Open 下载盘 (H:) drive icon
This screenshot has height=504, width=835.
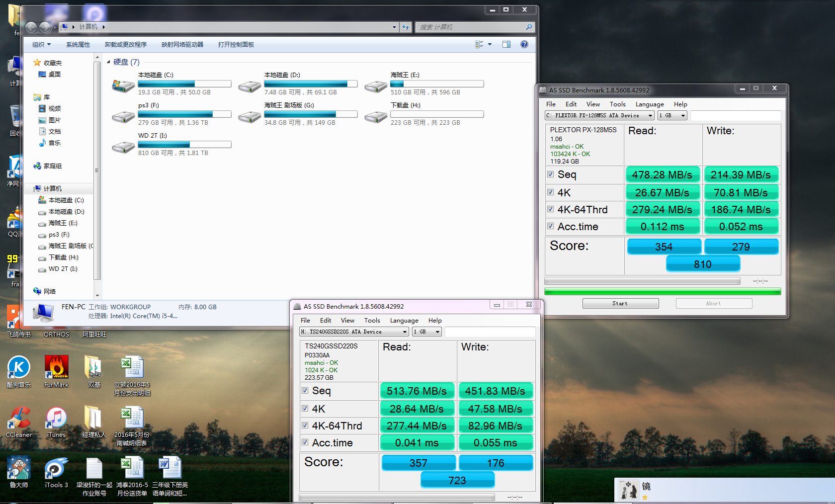pyautogui.click(x=376, y=117)
